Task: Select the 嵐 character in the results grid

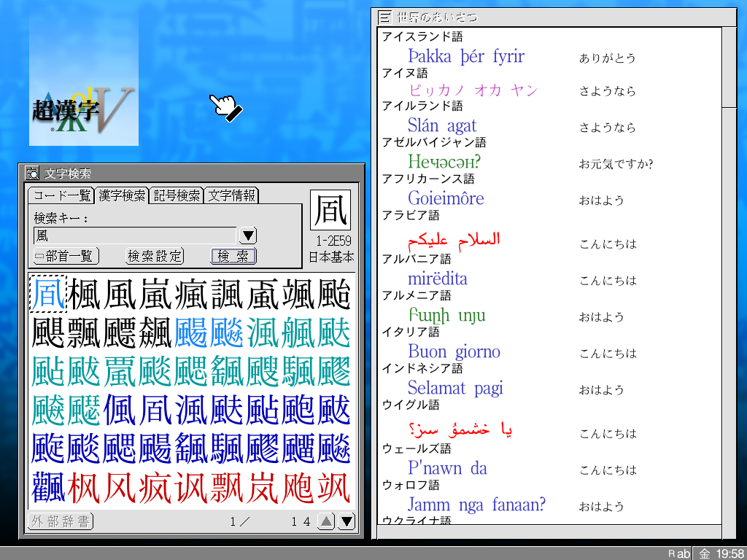Action: [x=156, y=293]
